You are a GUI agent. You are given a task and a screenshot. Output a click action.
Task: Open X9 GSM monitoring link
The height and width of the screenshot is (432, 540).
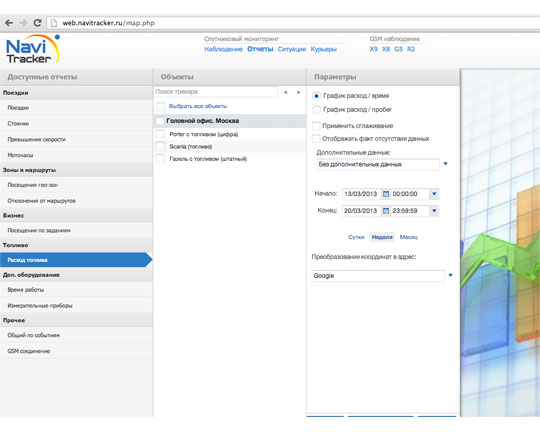click(x=373, y=49)
